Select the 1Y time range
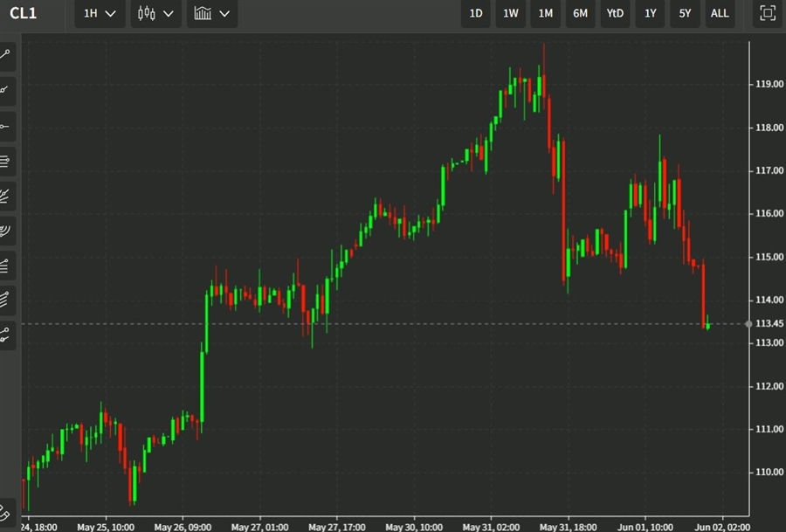Viewport: 786px width, 532px height. (650, 13)
